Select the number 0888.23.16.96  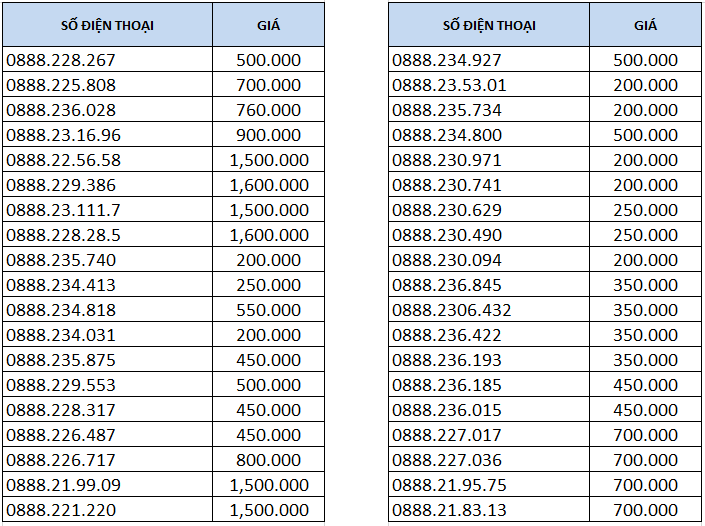pyautogui.click(x=63, y=135)
